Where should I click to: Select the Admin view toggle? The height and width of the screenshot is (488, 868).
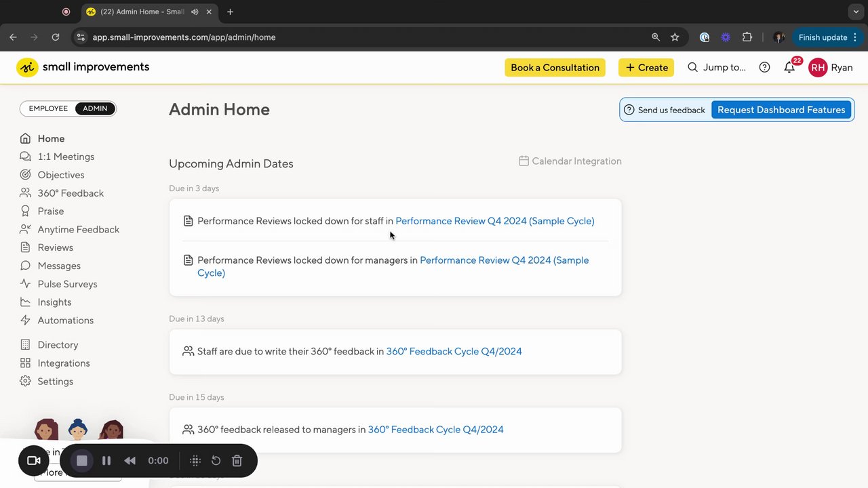click(95, 108)
